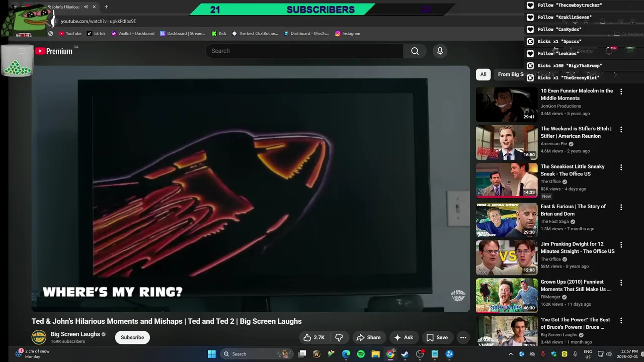Open menu for Sneakiest Little Sneaky Sneak video
This screenshot has height=362, width=644.
[x=621, y=167]
